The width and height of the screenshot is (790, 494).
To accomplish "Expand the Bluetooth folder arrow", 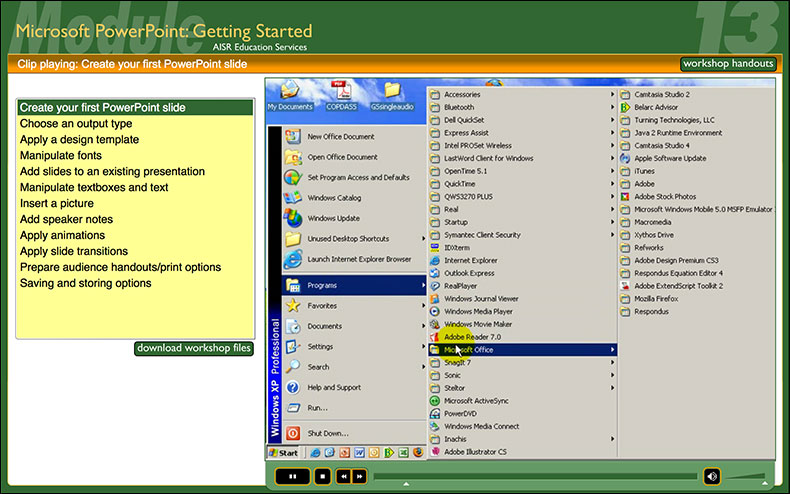I will pos(612,107).
